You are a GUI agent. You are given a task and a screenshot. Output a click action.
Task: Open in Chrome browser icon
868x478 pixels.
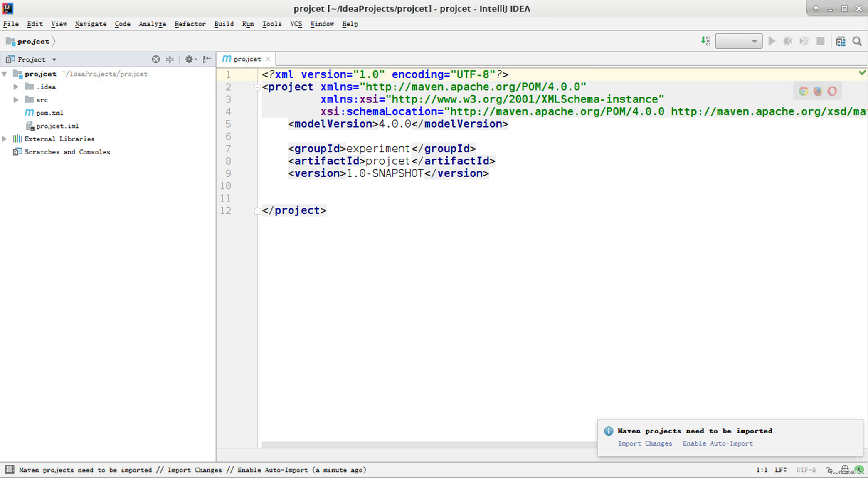point(803,91)
